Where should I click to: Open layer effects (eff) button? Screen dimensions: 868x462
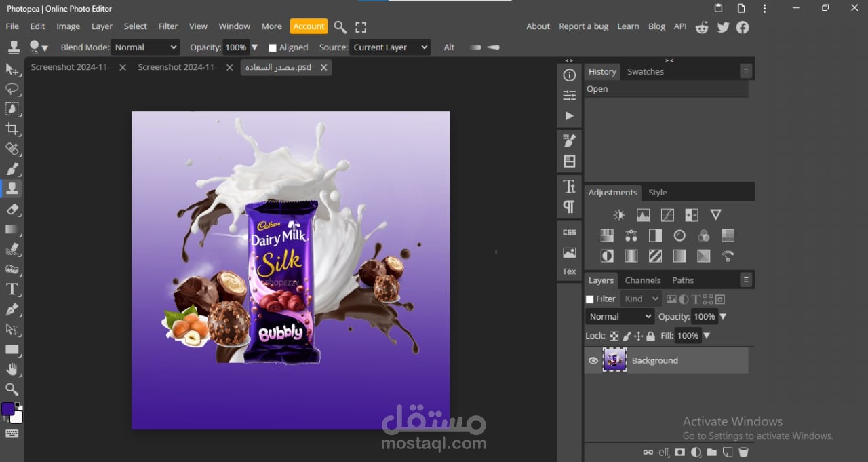coord(664,453)
